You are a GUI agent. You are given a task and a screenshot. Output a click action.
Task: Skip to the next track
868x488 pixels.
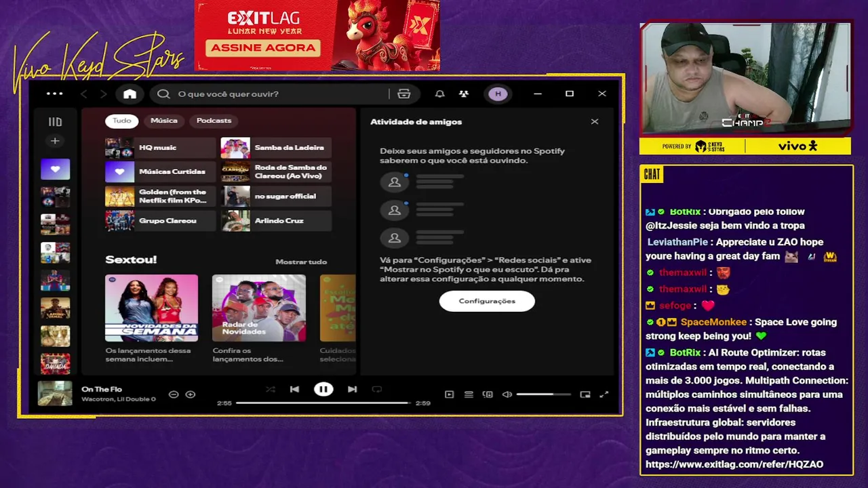click(352, 389)
